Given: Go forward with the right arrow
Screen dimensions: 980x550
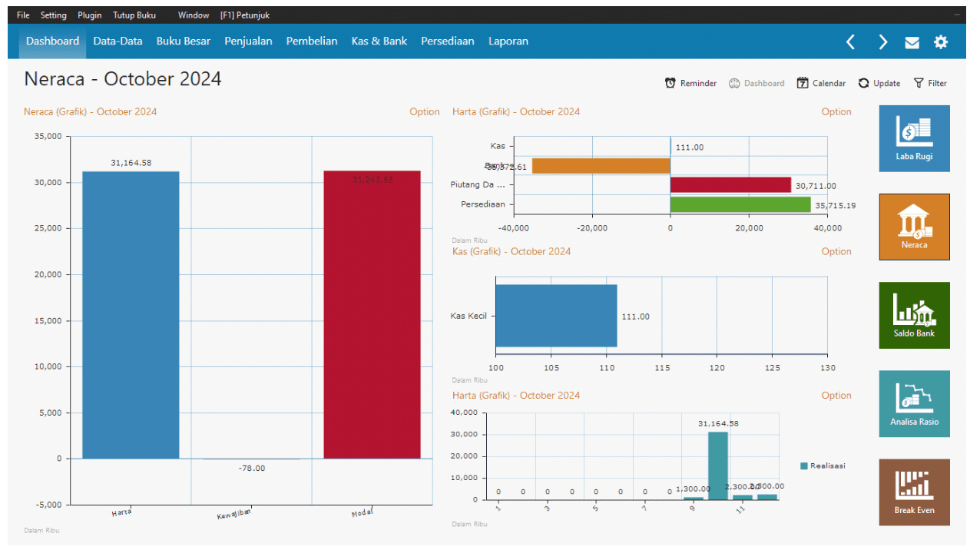Looking at the screenshot, I should point(882,42).
